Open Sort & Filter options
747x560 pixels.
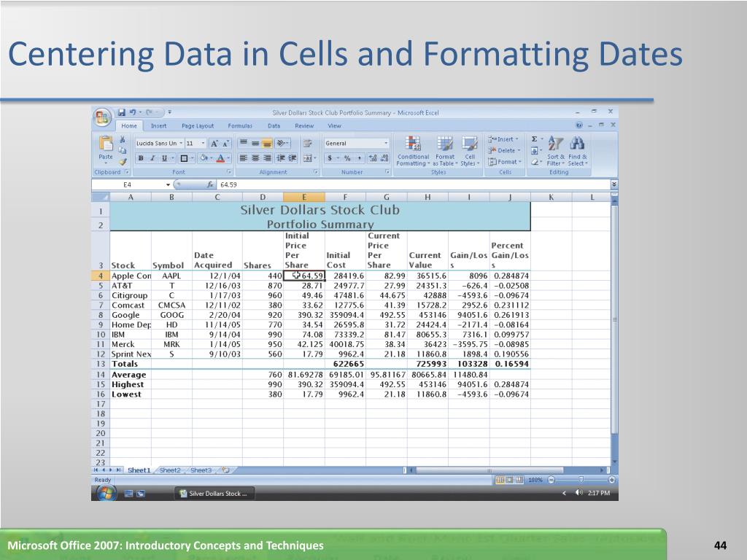coord(555,151)
